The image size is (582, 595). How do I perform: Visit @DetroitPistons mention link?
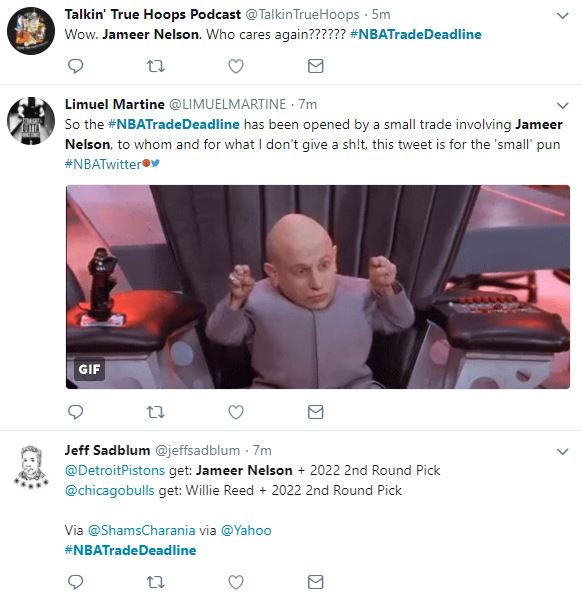(x=115, y=471)
